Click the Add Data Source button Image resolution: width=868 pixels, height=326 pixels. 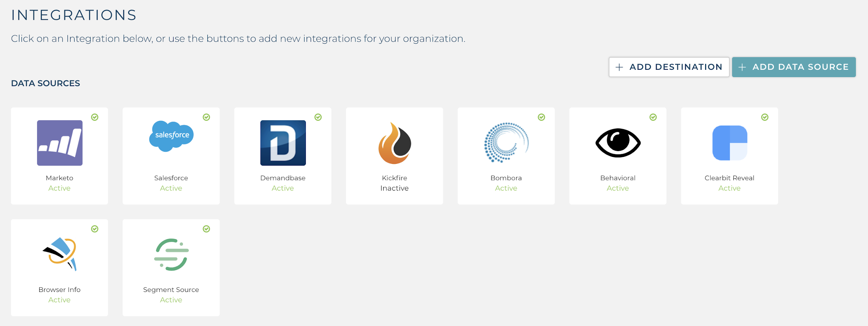click(x=794, y=67)
